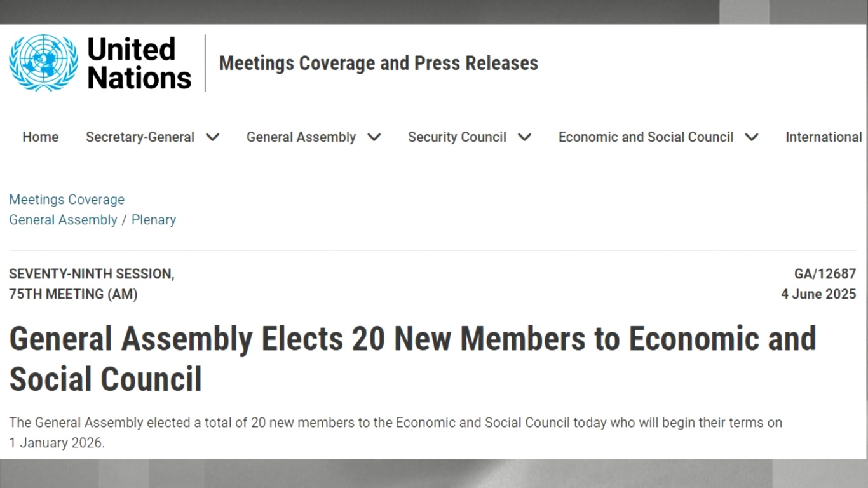Open the Security Council menu
The height and width of the screenshot is (488, 868).
pos(456,137)
